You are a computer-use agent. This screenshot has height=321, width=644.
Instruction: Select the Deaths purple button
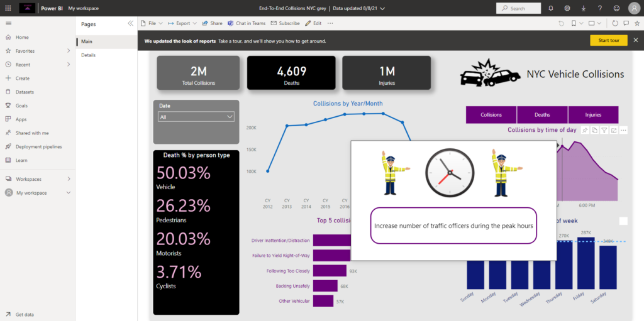coord(542,115)
